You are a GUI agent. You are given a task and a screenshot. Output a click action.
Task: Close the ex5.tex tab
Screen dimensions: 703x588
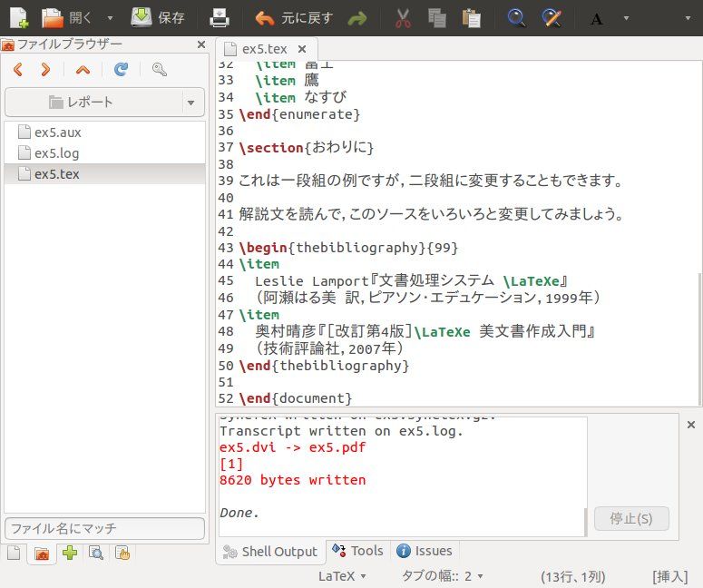pyautogui.click(x=303, y=49)
